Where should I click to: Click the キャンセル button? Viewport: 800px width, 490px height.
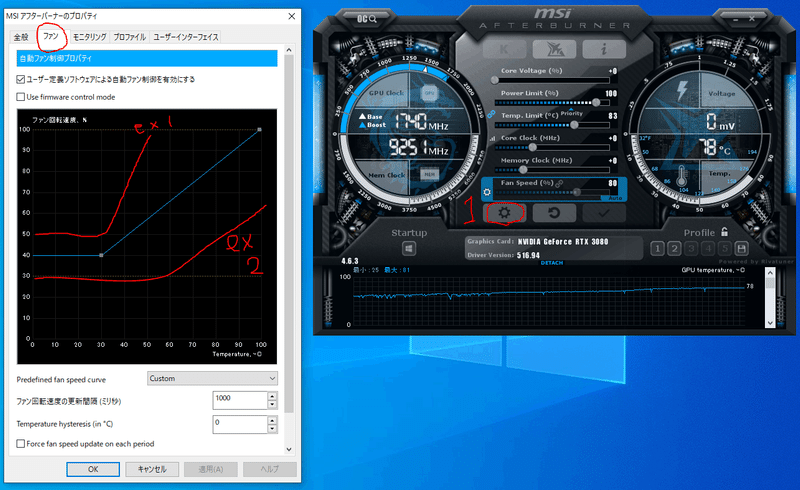point(152,469)
